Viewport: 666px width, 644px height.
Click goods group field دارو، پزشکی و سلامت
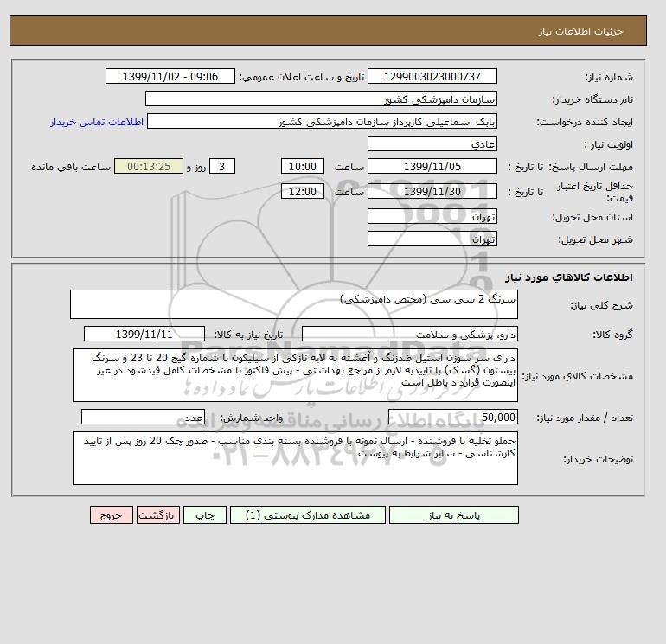409,334
